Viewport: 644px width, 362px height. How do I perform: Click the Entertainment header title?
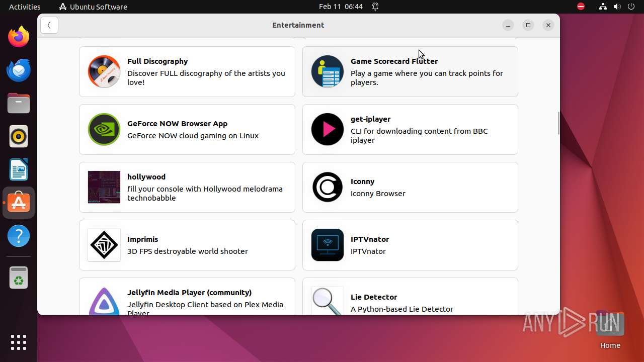click(298, 25)
